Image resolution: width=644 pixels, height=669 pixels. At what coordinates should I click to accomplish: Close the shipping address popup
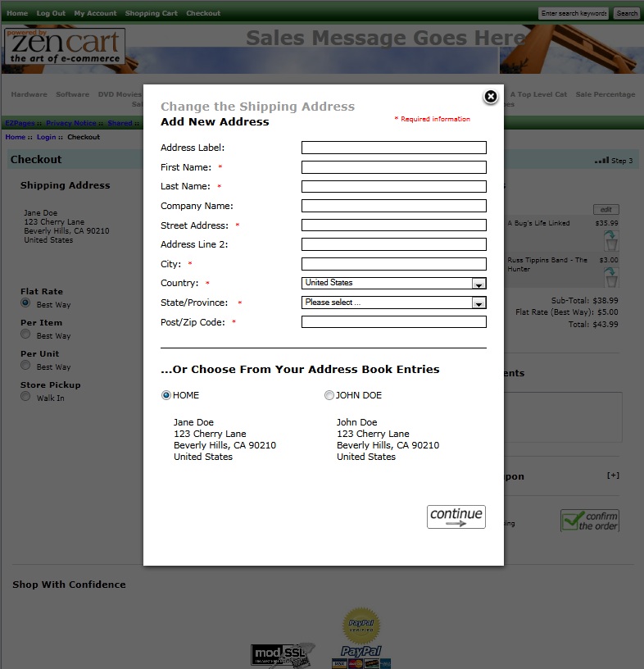(x=490, y=97)
